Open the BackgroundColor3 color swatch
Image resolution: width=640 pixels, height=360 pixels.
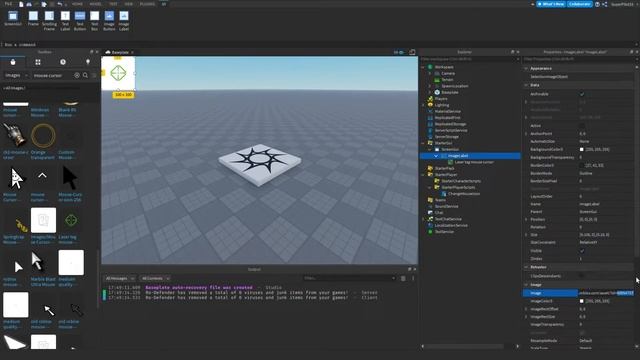coord(582,149)
